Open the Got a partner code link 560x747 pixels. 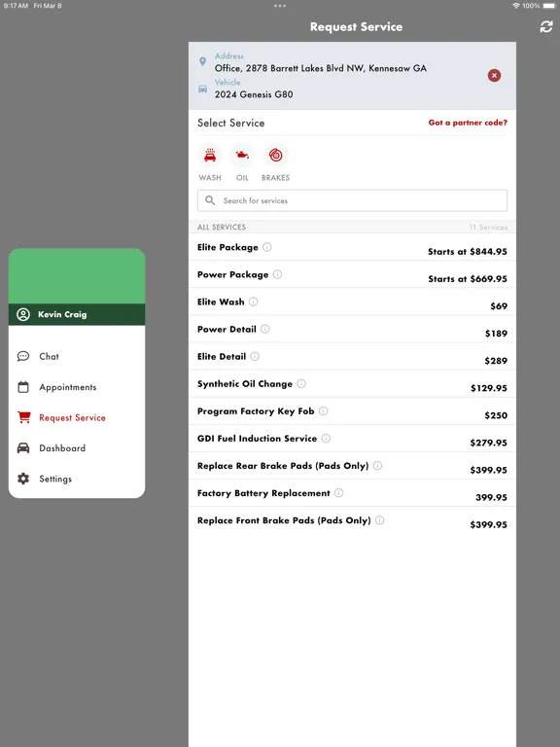coord(468,123)
